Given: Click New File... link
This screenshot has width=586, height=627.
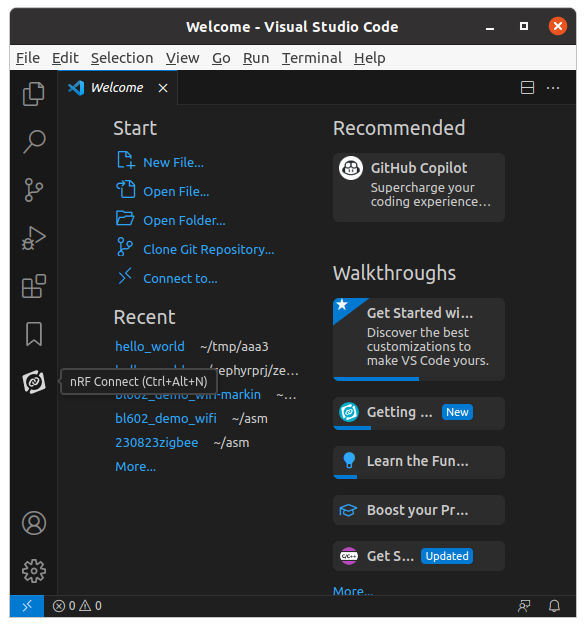Looking at the screenshot, I should point(173,163).
